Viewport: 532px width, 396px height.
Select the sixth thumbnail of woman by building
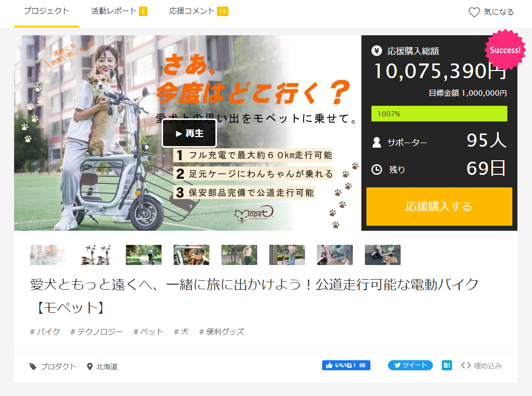287,255
